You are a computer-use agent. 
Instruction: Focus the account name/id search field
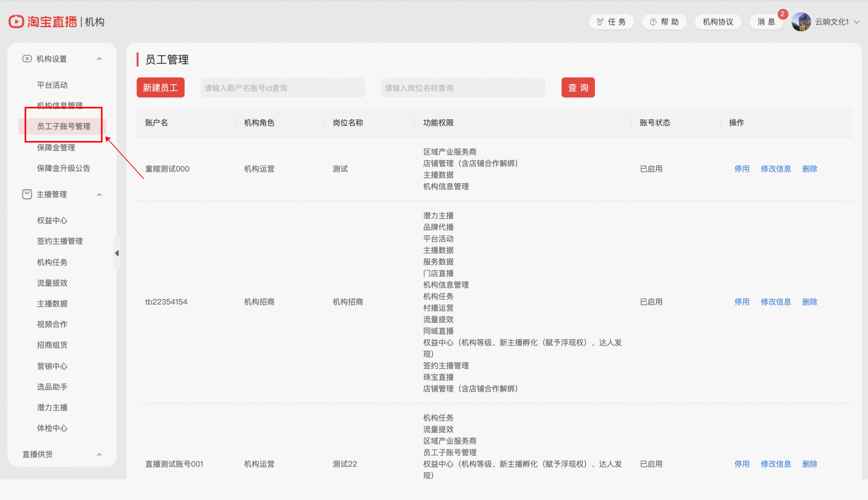[283, 88]
